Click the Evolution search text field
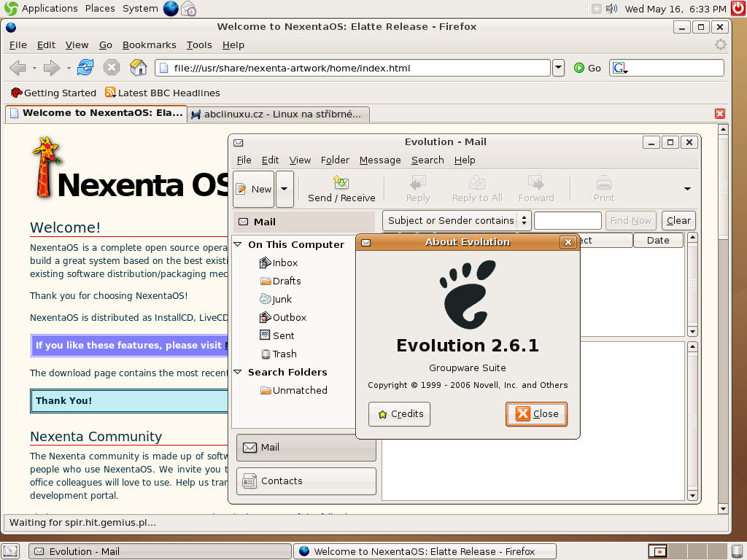The image size is (747, 560). pos(568,220)
